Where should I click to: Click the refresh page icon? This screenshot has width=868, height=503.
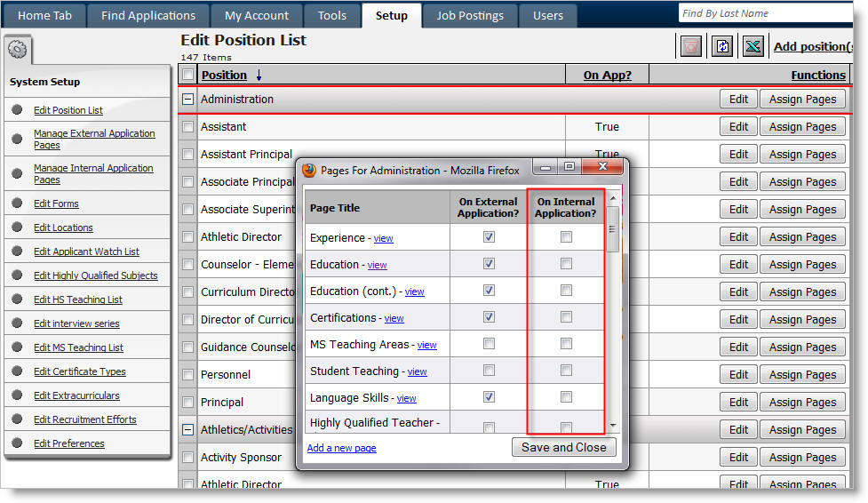pos(721,46)
